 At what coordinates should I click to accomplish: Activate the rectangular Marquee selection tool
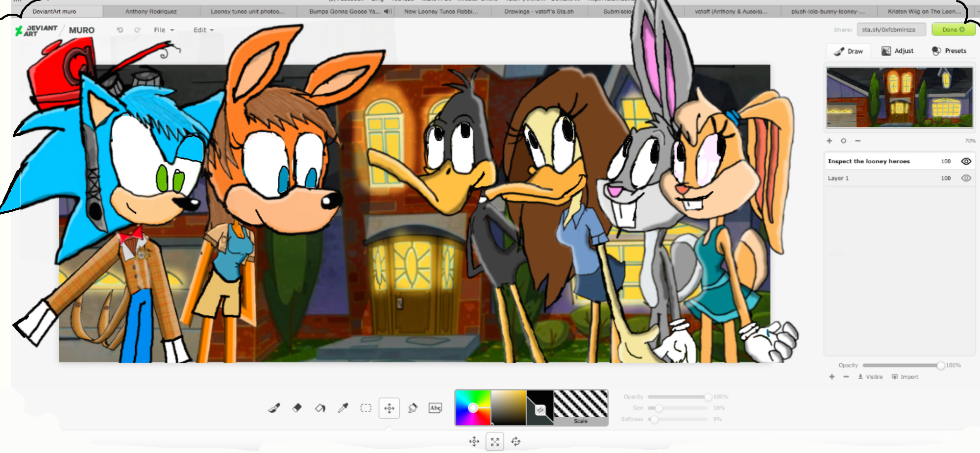[366, 408]
